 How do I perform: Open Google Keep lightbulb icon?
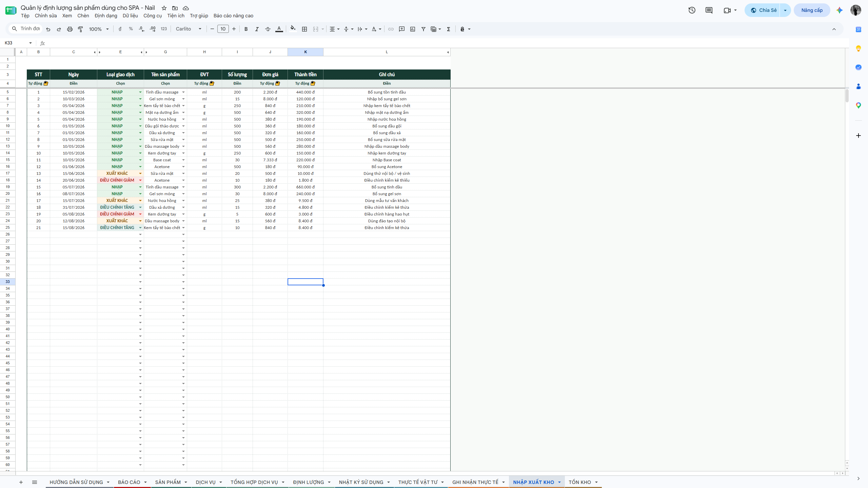(x=859, y=48)
